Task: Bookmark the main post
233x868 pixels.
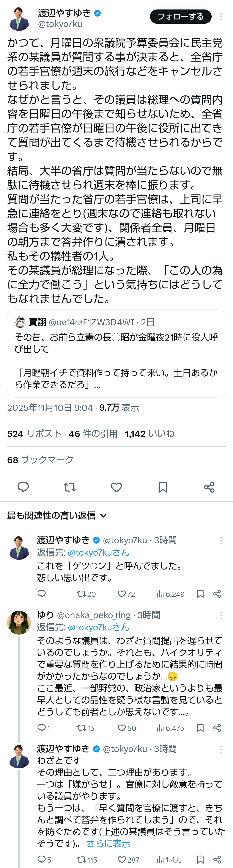Action: tap(163, 487)
